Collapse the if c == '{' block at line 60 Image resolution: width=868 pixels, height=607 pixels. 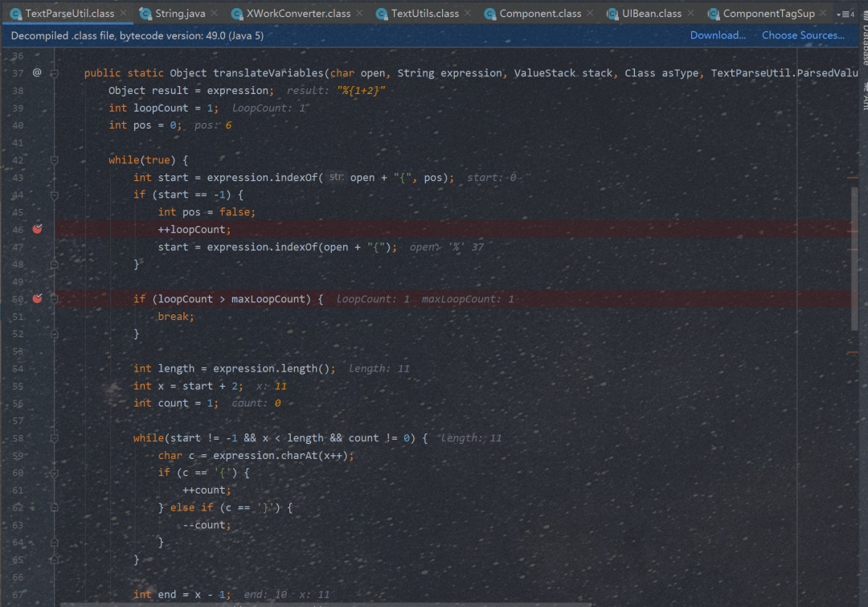55,473
